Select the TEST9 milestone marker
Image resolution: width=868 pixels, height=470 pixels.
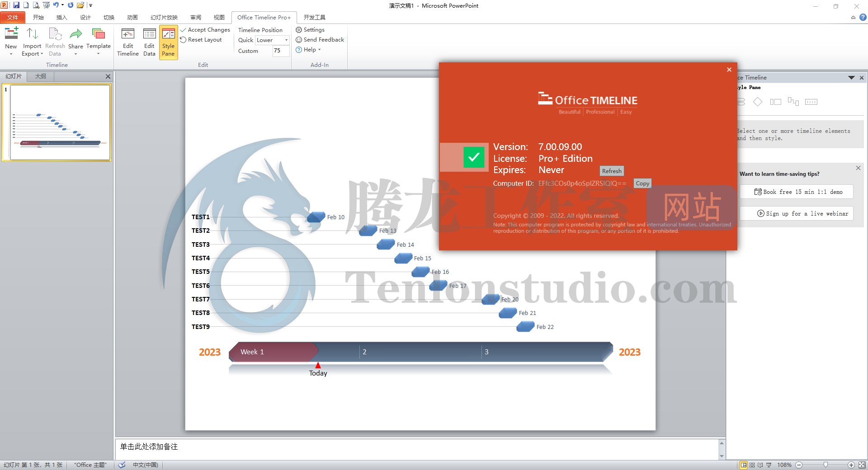[x=525, y=326]
